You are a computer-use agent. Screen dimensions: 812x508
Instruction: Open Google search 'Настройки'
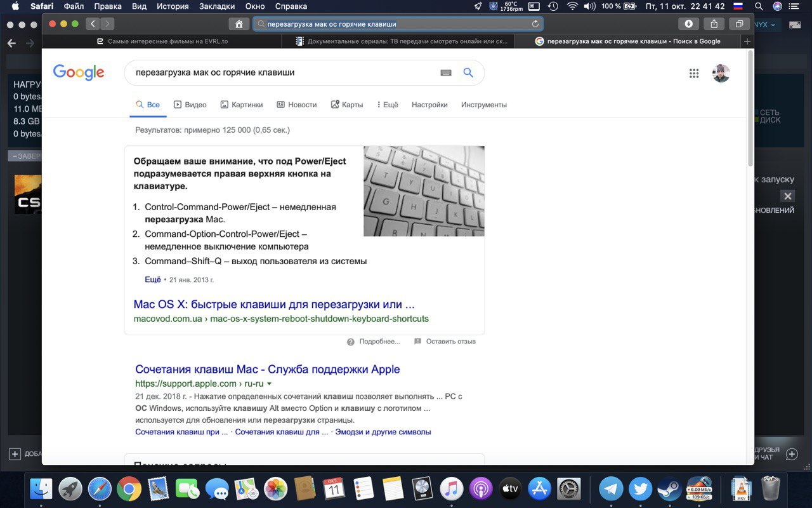429,105
